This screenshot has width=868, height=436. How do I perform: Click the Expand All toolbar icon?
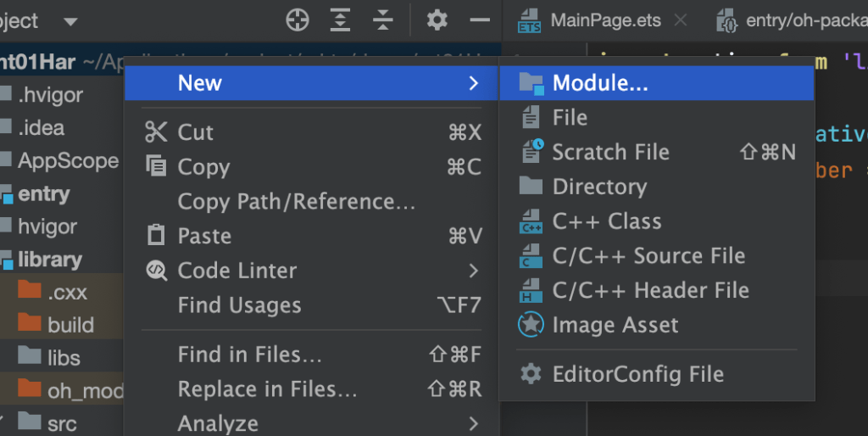(341, 20)
